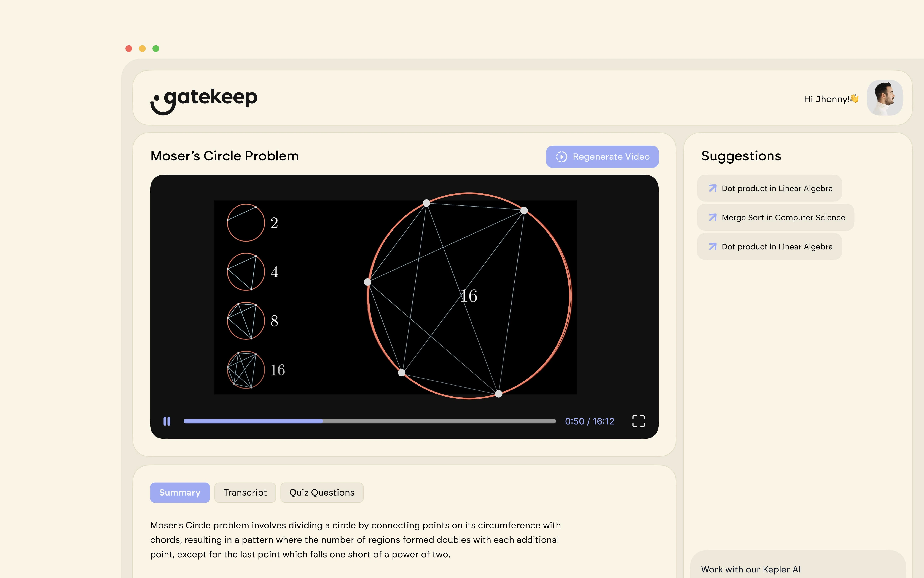Open the Work with our Kepler AI card

pyautogui.click(x=797, y=568)
